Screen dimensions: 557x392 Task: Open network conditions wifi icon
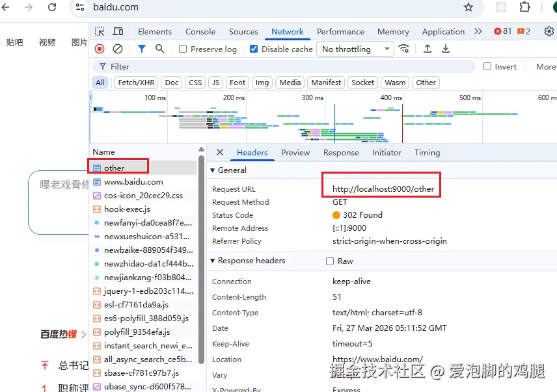[x=404, y=49]
